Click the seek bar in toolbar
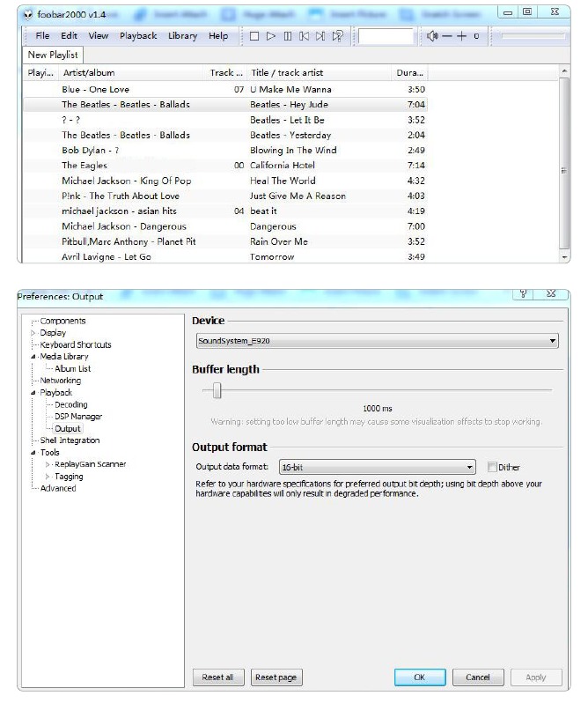This screenshot has width=588, height=703. pyautogui.click(x=533, y=36)
